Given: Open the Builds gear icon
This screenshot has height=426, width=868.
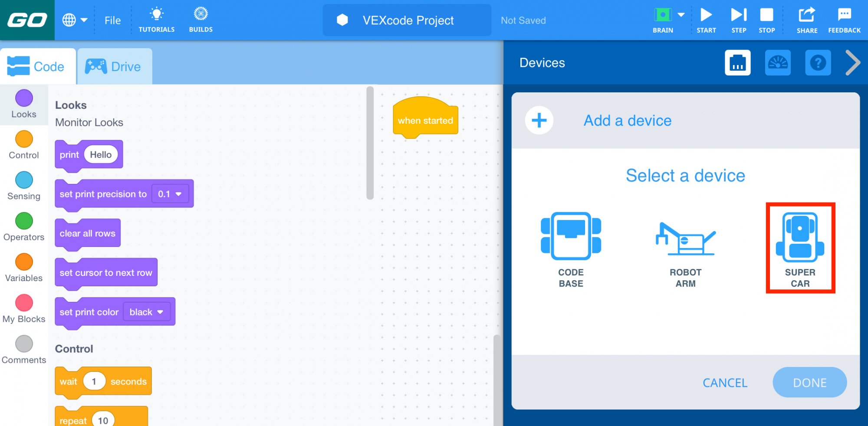Looking at the screenshot, I should click(x=201, y=20).
